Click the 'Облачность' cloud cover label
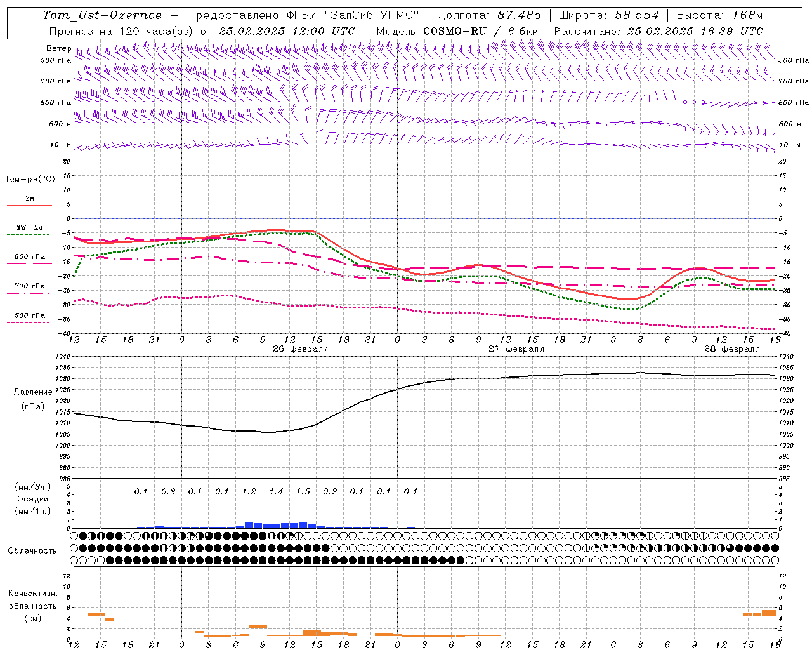Viewport: 812px width, 650px height. point(32,550)
